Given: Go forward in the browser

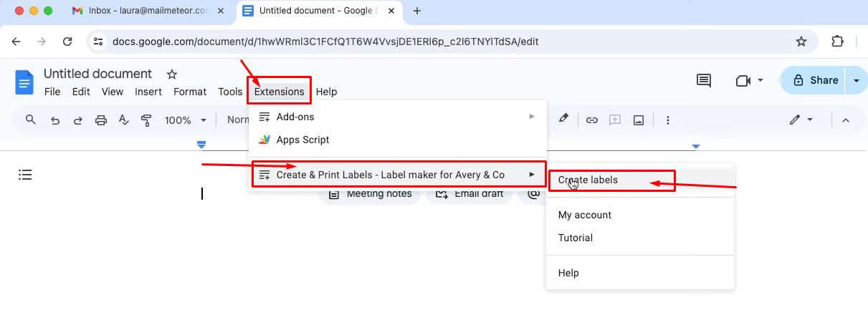Looking at the screenshot, I should (x=42, y=42).
